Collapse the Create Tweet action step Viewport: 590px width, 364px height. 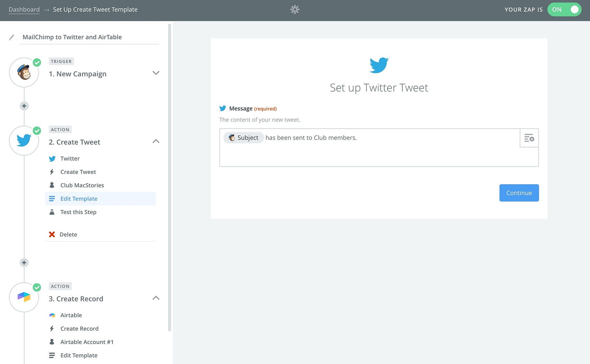click(156, 141)
